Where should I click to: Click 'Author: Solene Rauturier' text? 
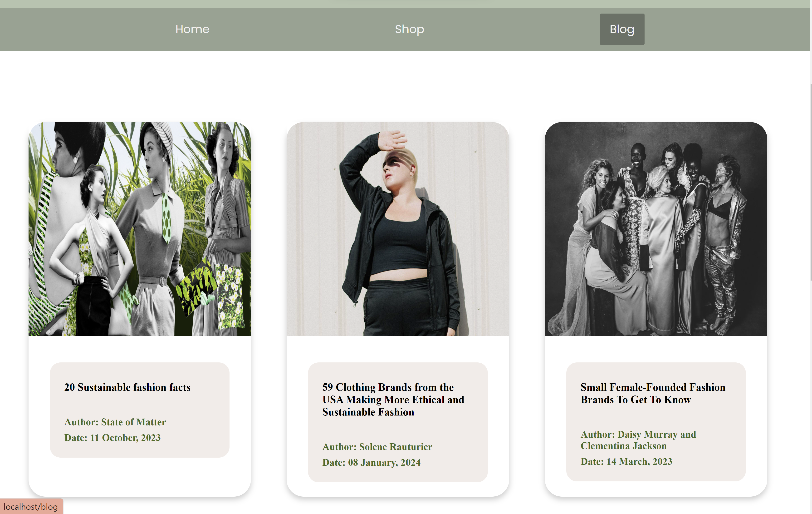(x=377, y=447)
